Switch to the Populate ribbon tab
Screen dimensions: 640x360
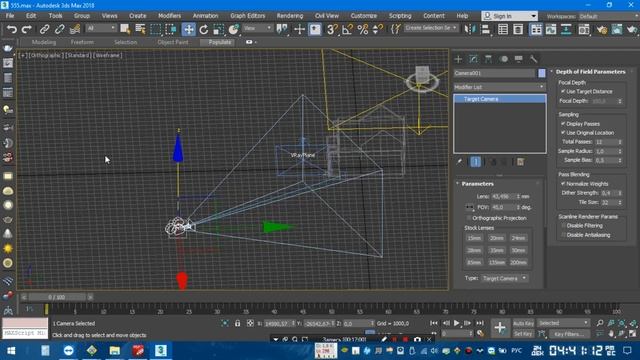coord(220,42)
